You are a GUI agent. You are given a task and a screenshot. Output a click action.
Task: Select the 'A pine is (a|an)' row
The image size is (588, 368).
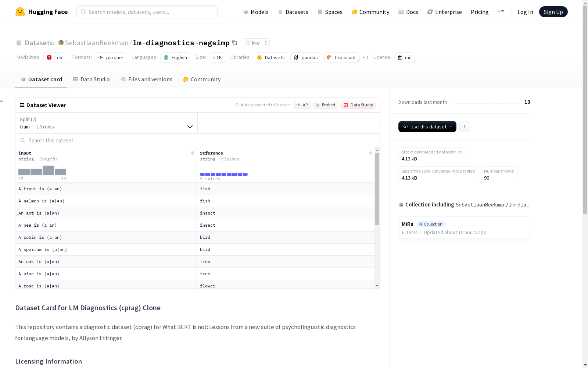(195, 274)
